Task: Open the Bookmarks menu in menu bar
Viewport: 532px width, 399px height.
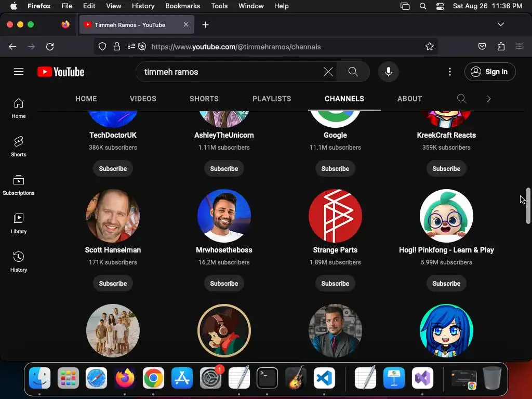Action: click(182, 6)
